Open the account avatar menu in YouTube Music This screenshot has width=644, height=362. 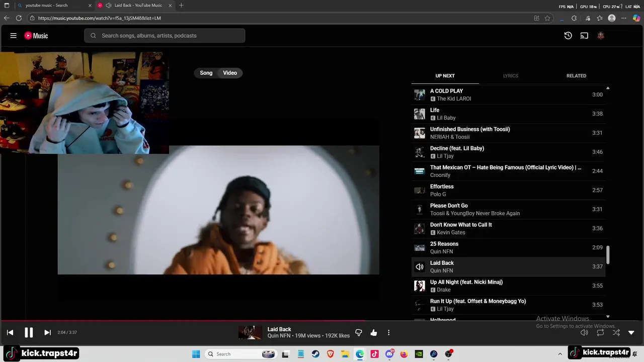[600, 36]
